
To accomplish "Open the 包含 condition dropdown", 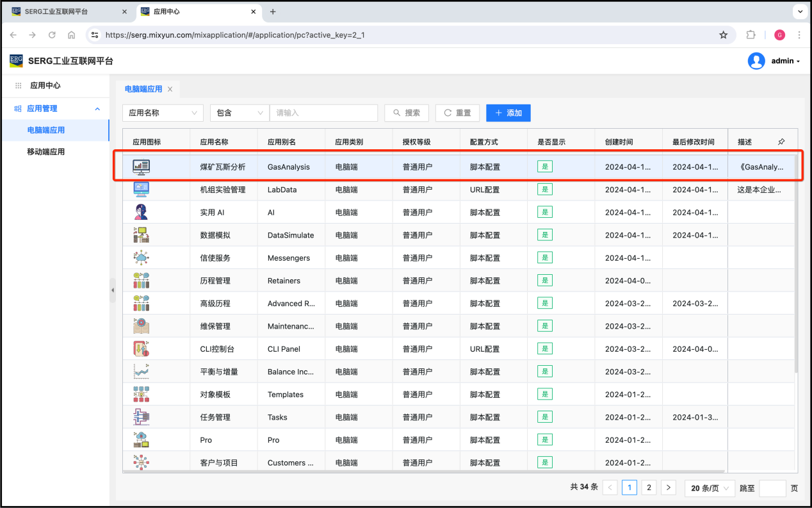I will [240, 113].
